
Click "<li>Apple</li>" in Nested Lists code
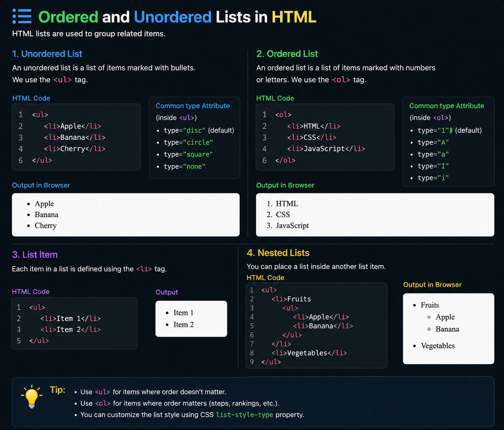tap(321, 317)
